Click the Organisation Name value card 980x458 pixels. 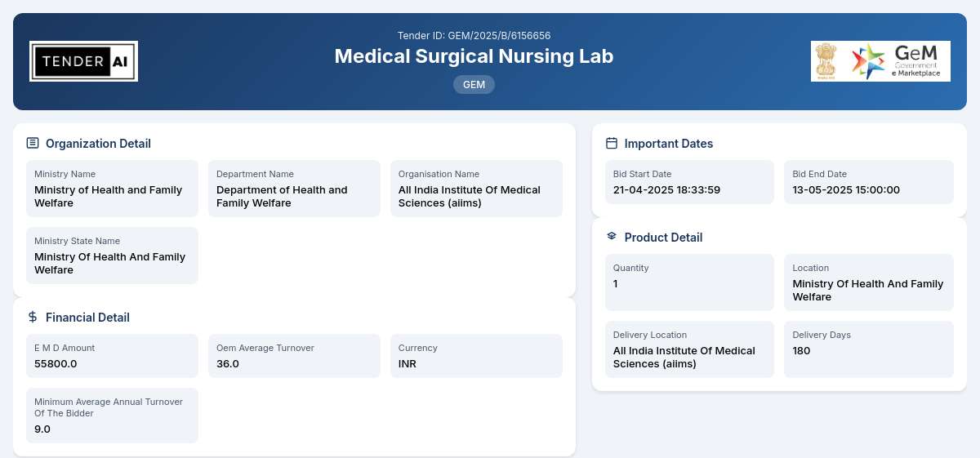[476, 189]
